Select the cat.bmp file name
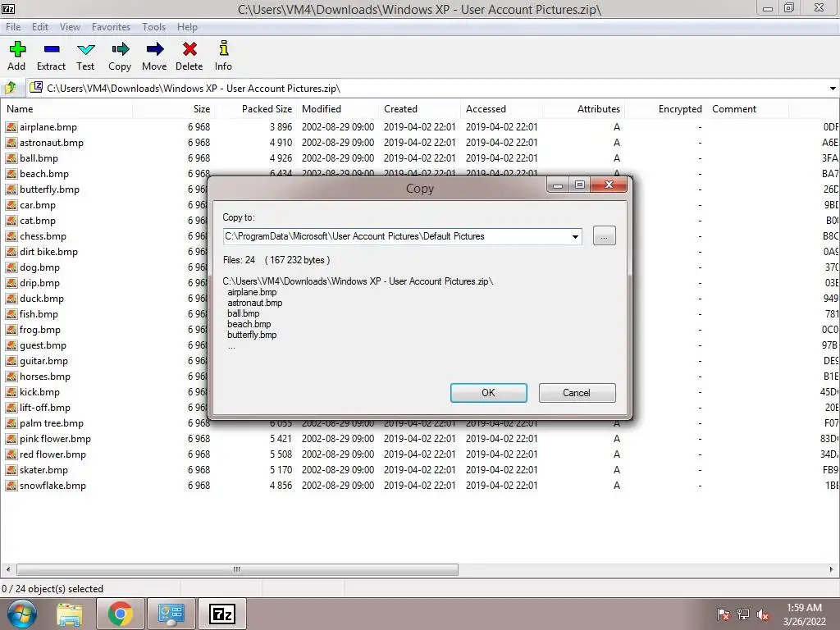 [38, 221]
